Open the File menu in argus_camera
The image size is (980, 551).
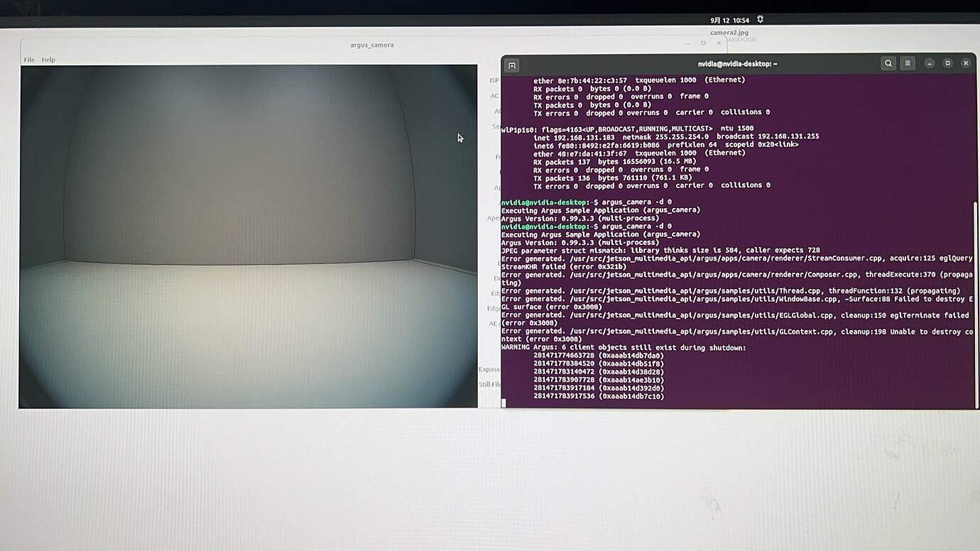pos(28,60)
